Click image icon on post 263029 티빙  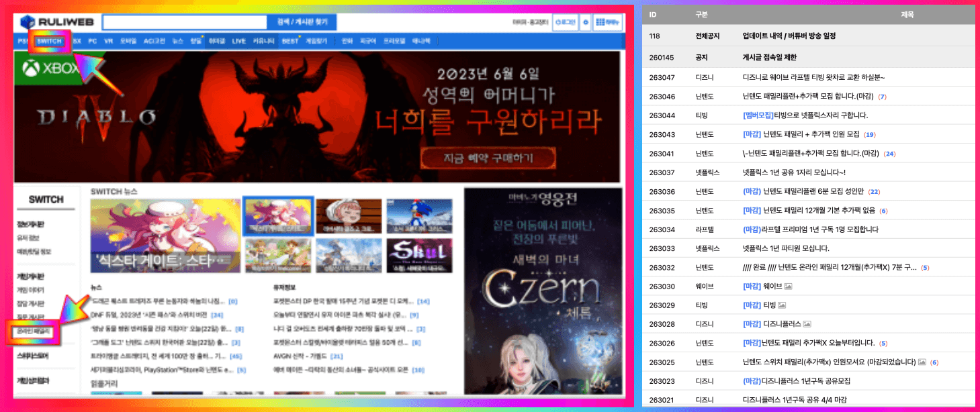tap(781, 305)
